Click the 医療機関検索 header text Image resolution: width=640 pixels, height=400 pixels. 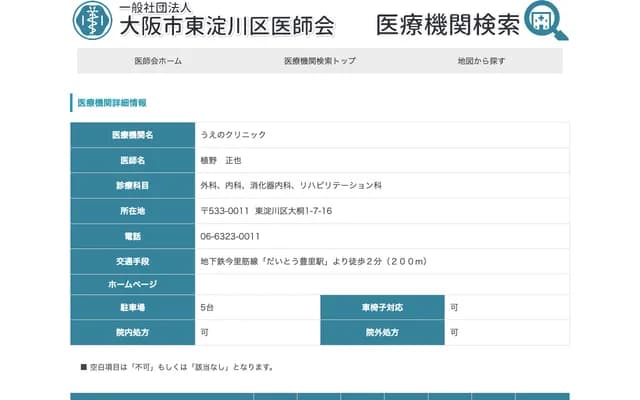(448, 25)
